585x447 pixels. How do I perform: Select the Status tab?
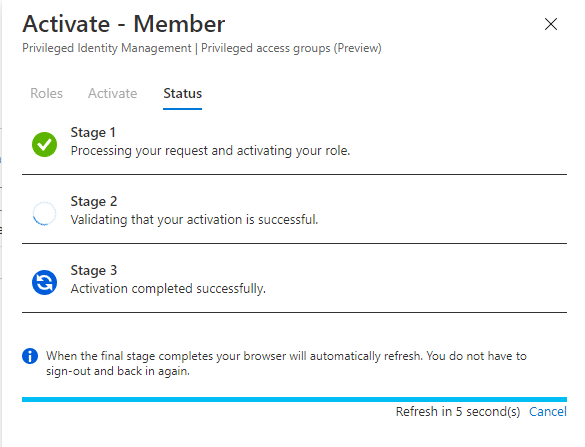pyautogui.click(x=182, y=93)
